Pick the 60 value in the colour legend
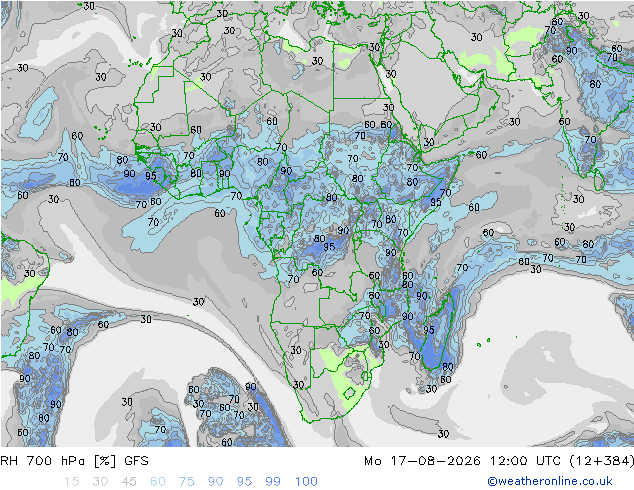The image size is (634, 490). point(158,482)
